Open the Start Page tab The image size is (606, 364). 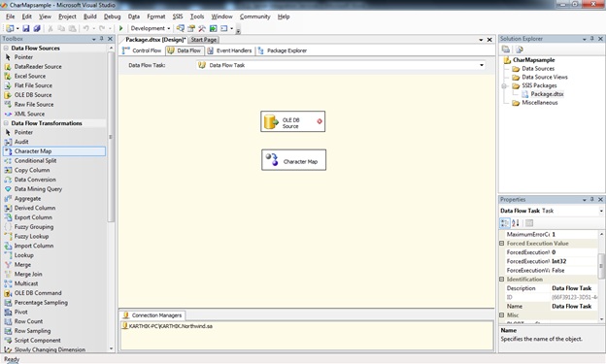[204, 40]
